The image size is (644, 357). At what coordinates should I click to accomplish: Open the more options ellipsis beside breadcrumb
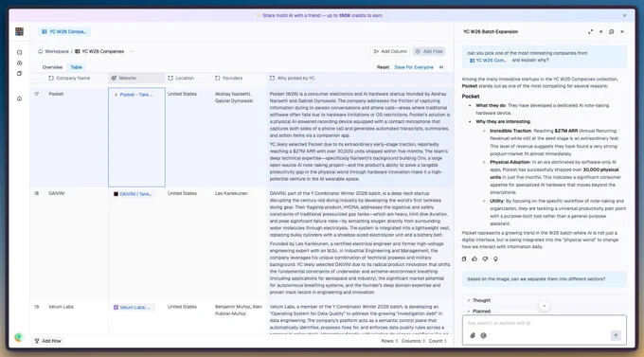(132, 51)
